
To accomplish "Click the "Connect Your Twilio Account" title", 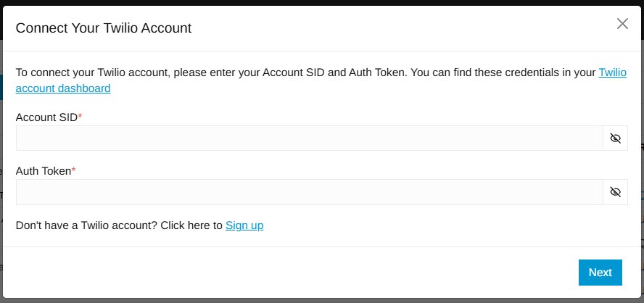I will [104, 28].
